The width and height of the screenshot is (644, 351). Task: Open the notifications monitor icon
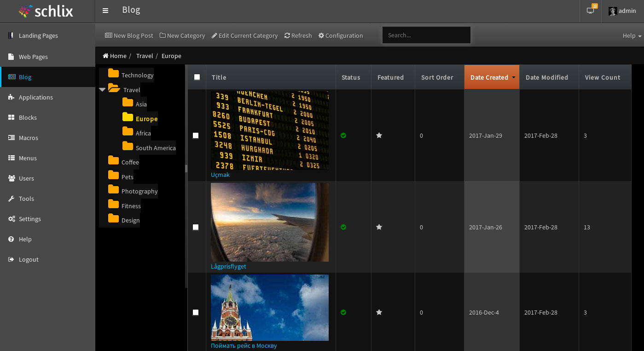(590, 11)
